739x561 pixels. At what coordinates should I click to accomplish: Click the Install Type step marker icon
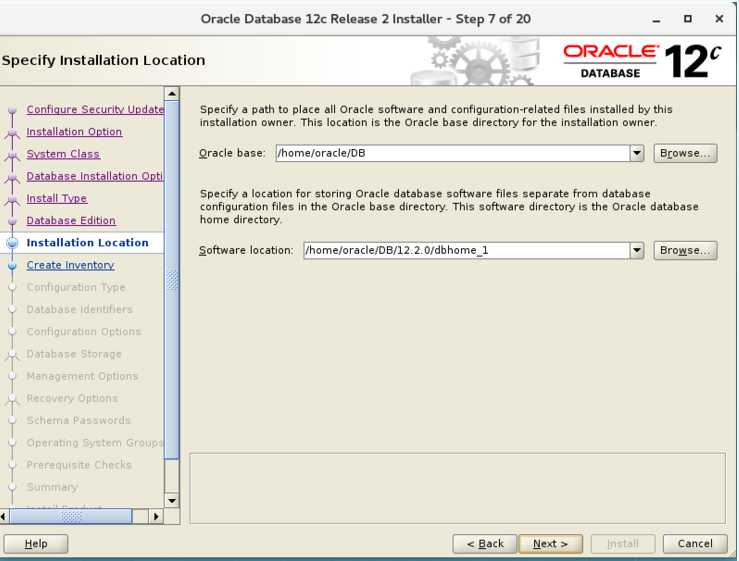tap(13, 198)
